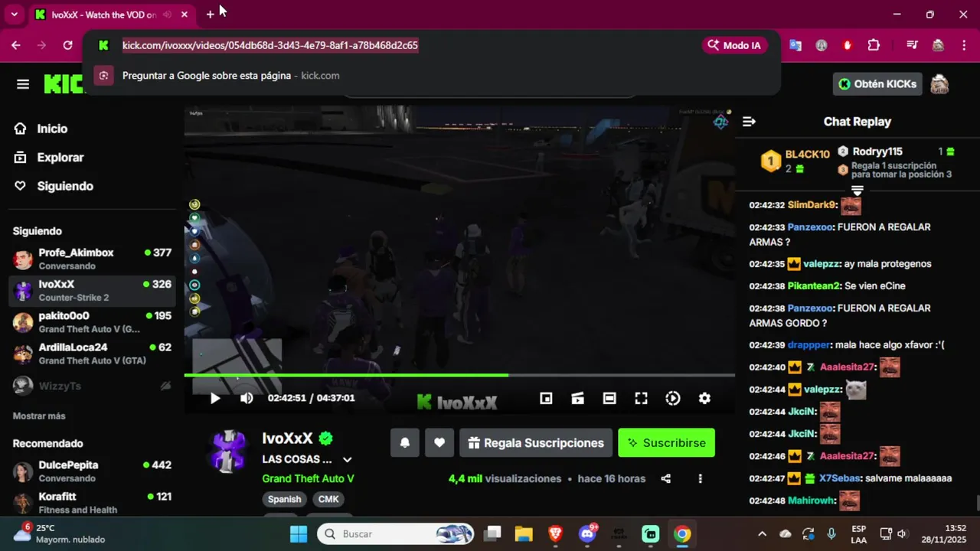Open playback speed control

(673, 398)
